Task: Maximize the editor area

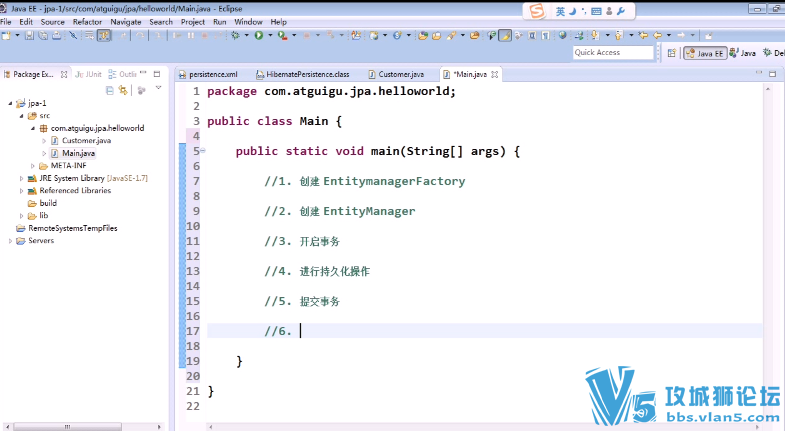Action: point(772,74)
